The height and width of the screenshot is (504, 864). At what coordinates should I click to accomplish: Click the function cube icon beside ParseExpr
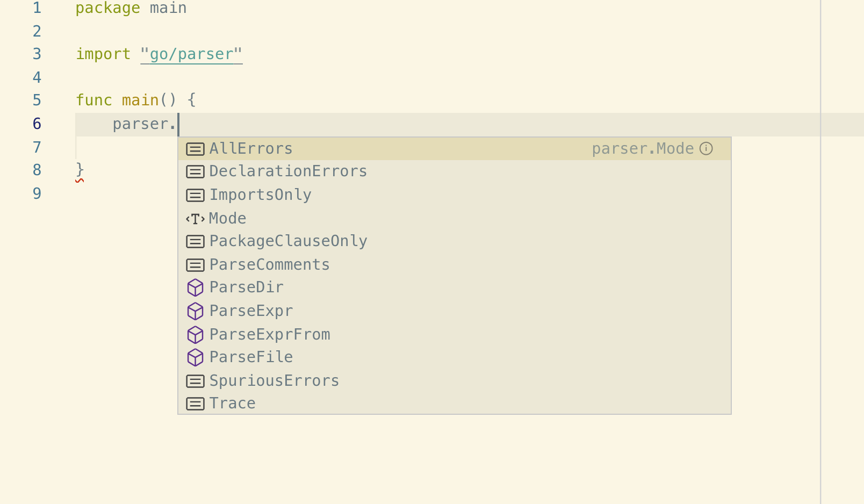click(195, 311)
